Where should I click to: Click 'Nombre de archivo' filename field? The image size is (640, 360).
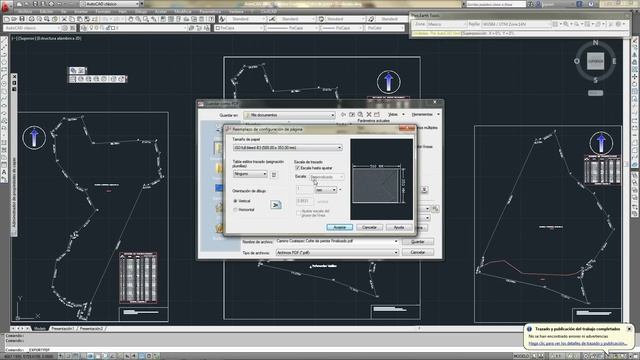coord(337,241)
